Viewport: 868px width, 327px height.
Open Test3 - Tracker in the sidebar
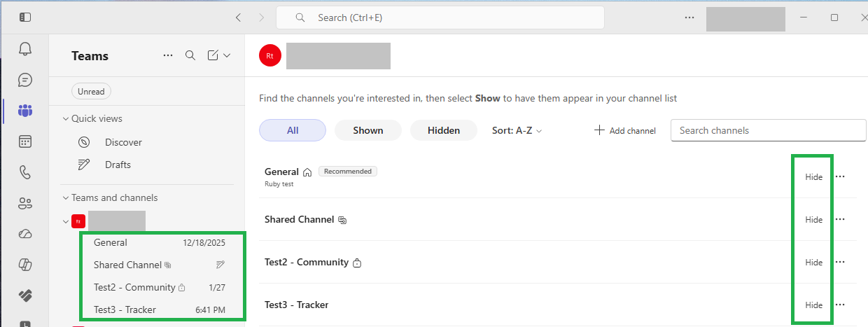tap(161, 309)
